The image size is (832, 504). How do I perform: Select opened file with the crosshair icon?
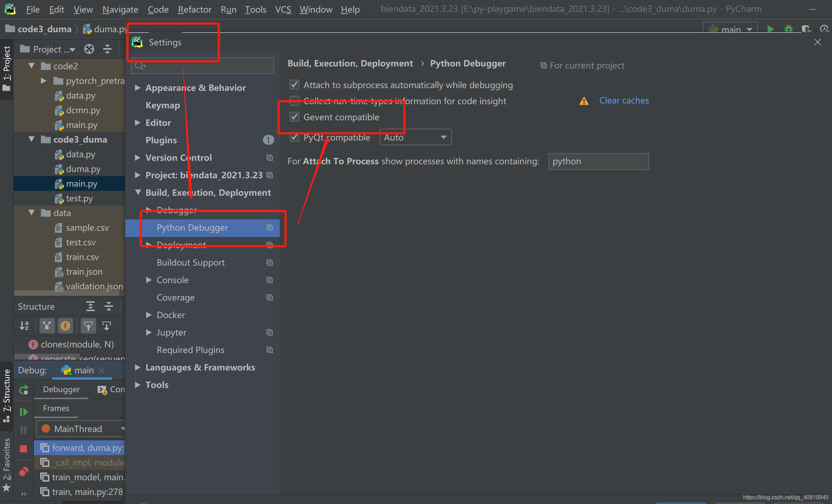(89, 49)
